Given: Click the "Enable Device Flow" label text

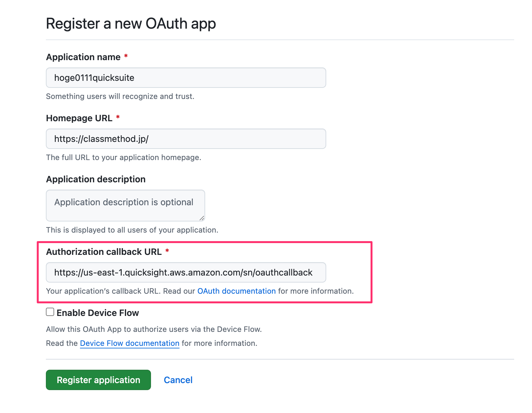Looking at the screenshot, I should click(x=98, y=313).
